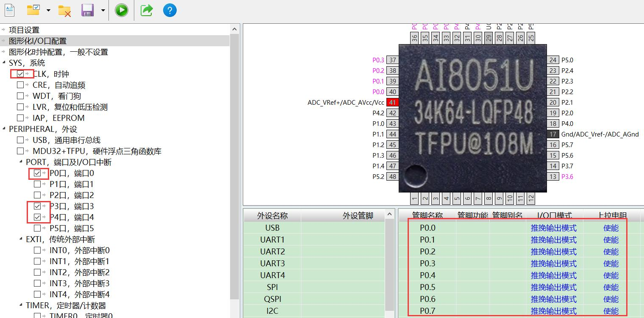Viewport: 644px width, 318px height.
Task: Click the open project folder icon
Action: [x=33, y=10]
